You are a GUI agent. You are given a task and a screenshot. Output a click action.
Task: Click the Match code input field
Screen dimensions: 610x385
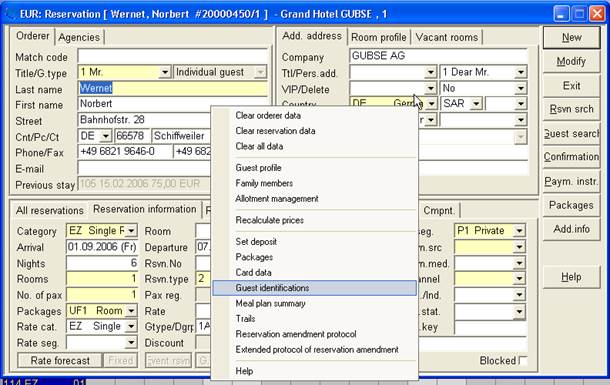tap(173, 56)
